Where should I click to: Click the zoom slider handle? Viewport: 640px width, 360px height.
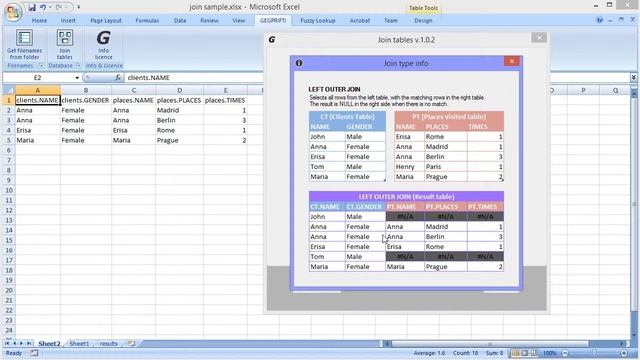(594, 353)
